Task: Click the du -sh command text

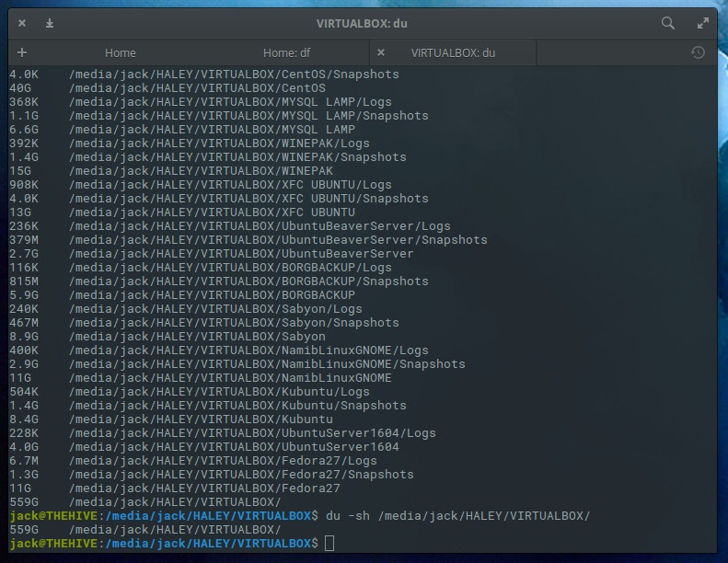Action: [457, 516]
